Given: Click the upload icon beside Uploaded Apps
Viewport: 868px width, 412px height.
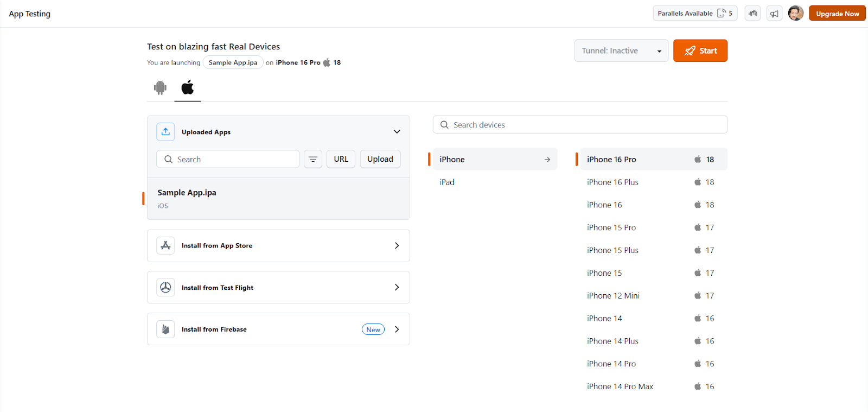Looking at the screenshot, I should (165, 132).
